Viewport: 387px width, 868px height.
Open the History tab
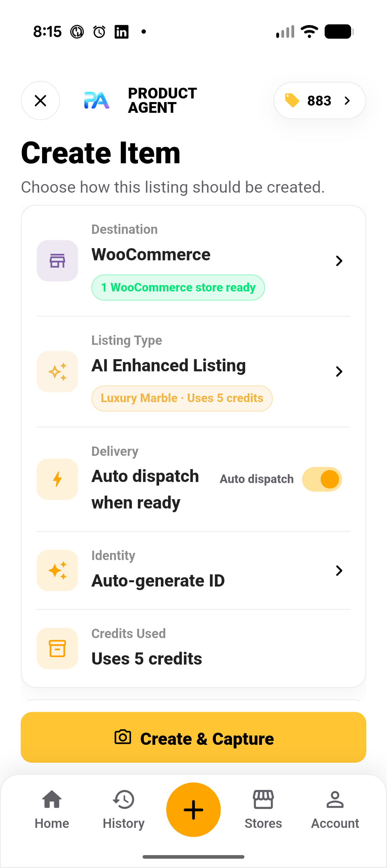[x=124, y=810]
